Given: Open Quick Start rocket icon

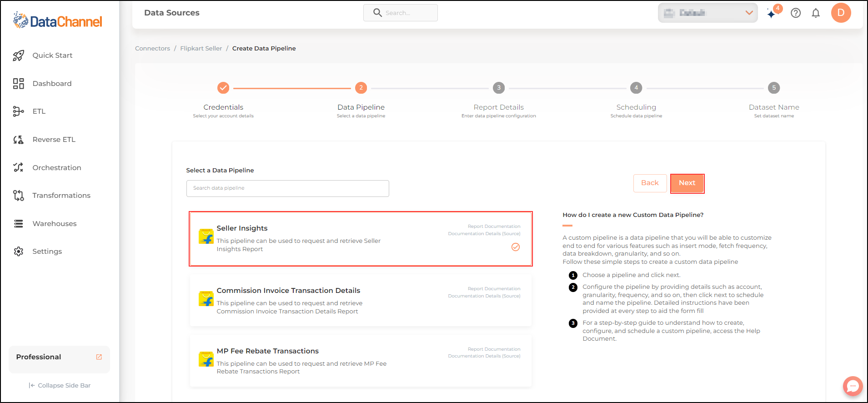Looking at the screenshot, I should click(x=19, y=55).
